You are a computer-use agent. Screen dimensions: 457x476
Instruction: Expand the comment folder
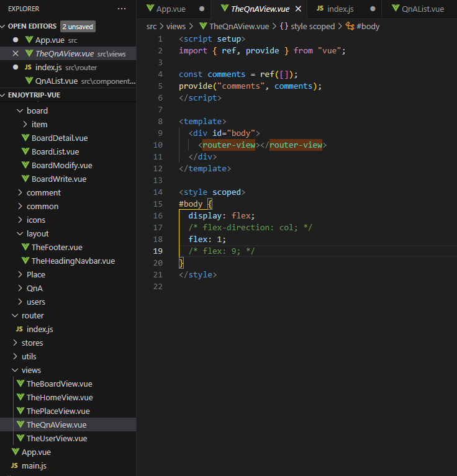[20, 193]
